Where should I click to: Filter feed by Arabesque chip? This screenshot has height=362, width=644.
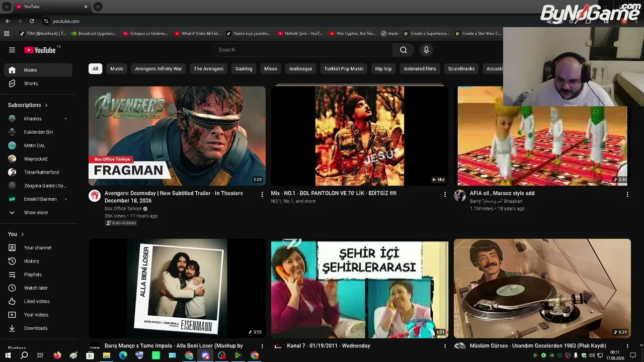tap(300, 69)
